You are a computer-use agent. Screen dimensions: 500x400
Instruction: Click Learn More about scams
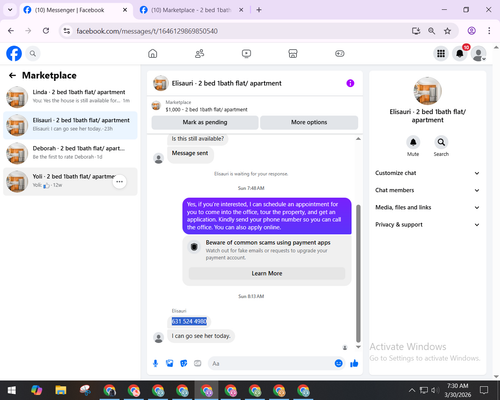(267, 273)
